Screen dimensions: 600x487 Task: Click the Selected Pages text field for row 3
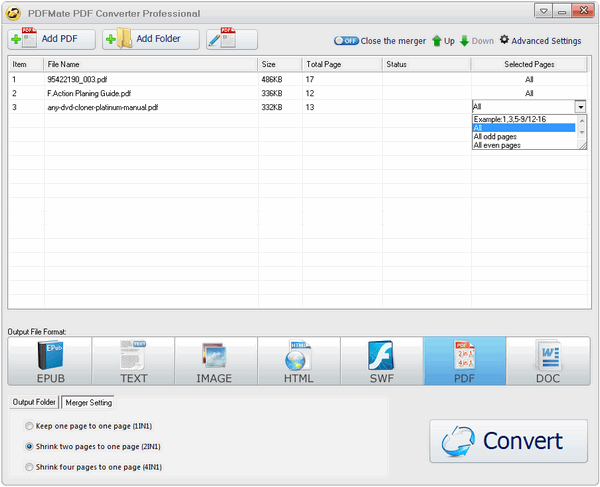(523, 107)
